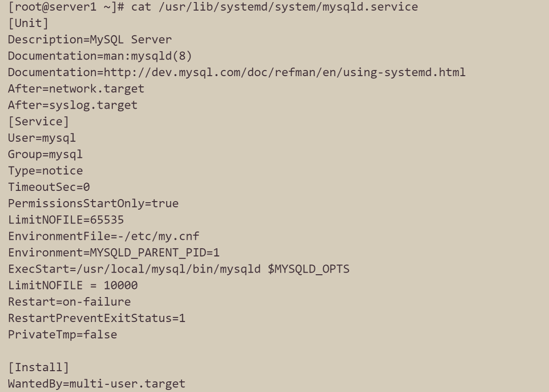The height and width of the screenshot is (392, 549).
Task: Click the TimeoutSec=0 line
Action: [x=48, y=187]
